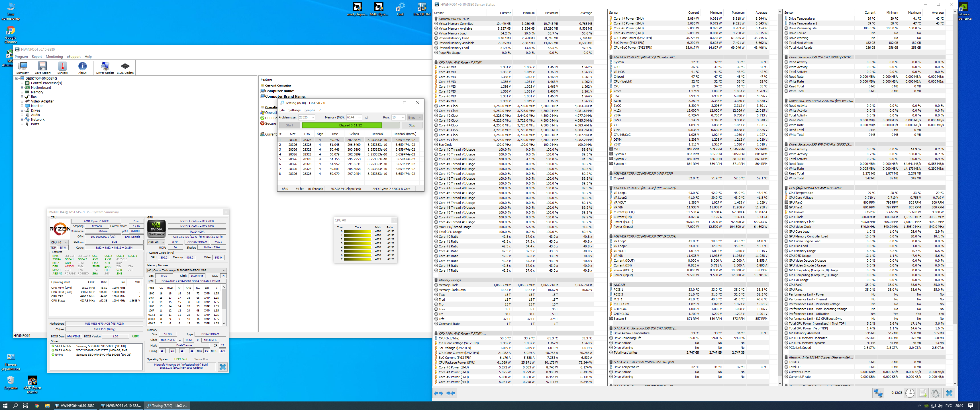The width and height of the screenshot is (980, 410).
Task: Open the Graphs menu in LinX
Action: (309, 110)
